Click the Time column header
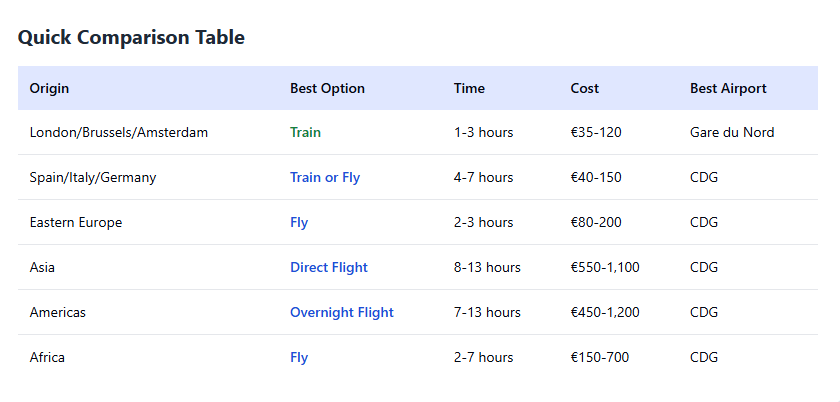 click(x=469, y=88)
